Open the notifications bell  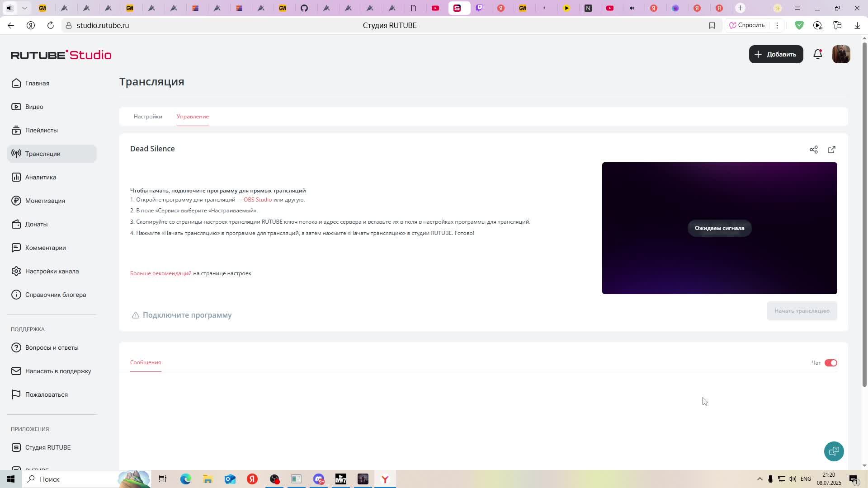pyautogui.click(x=818, y=54)
